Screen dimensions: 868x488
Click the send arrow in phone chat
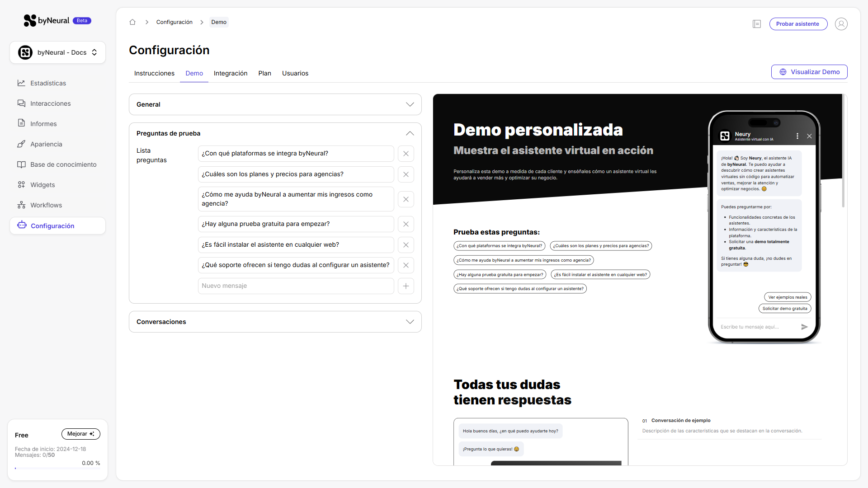coord(804,327)
